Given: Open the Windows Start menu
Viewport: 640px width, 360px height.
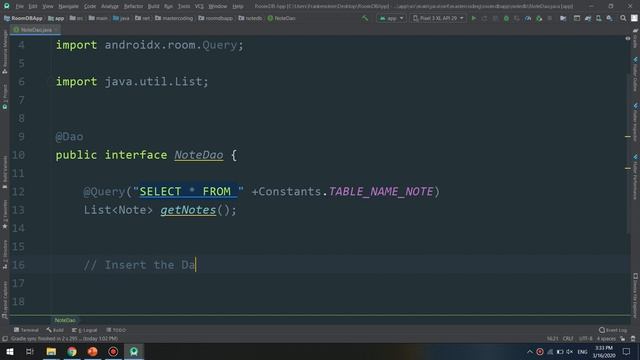Looking at the screenshot, I should (x=9, y=351).
